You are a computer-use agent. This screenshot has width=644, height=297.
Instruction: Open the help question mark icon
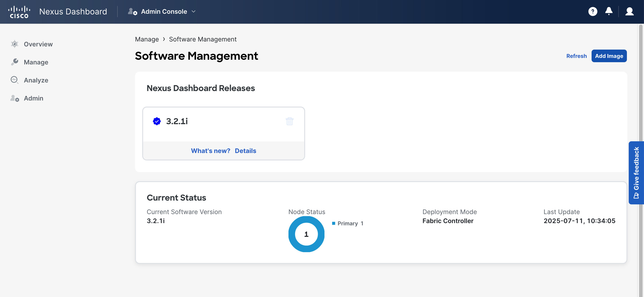point(592,11)
